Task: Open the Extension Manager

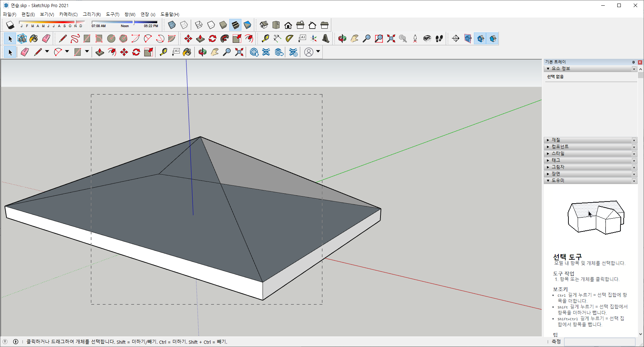Action: click(293, 52)
